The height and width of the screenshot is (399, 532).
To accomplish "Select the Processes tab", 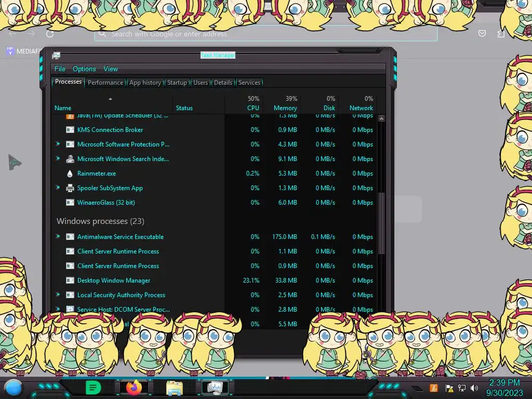I will click(x=68, y=82).
